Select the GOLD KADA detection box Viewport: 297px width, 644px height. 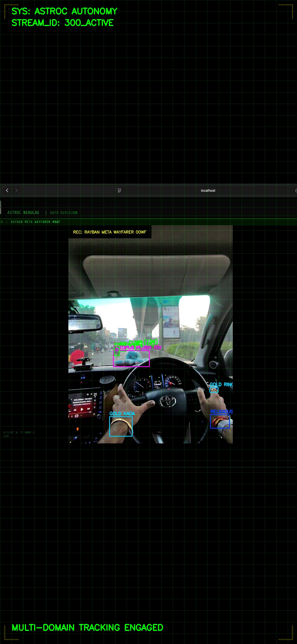[x=121, y=426]
